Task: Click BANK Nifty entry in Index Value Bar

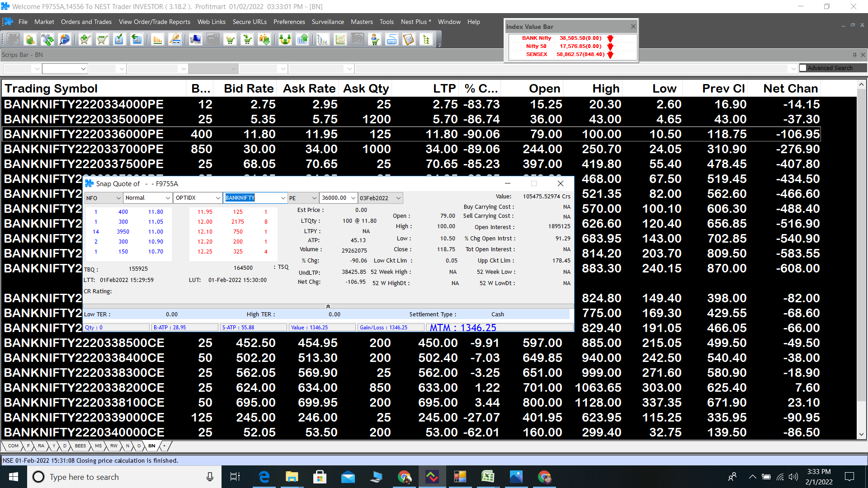Action: point(536,38)
